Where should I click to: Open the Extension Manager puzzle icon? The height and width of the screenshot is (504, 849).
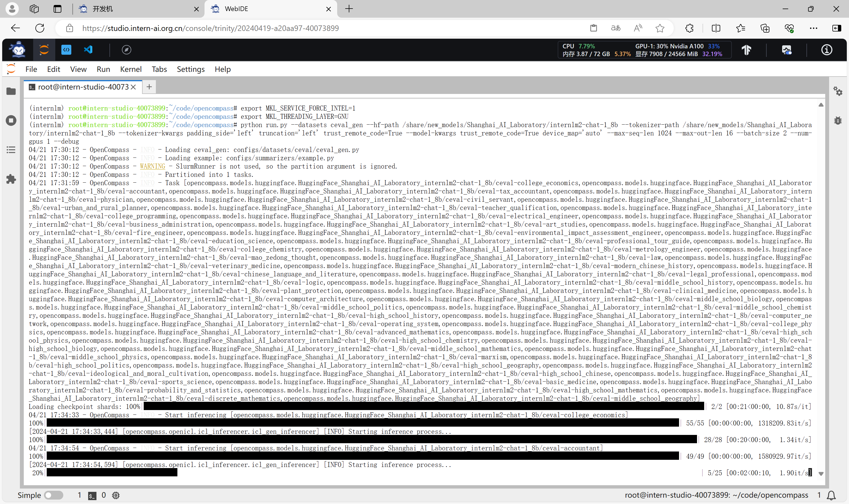pyautogui.click(x=11, y=179)
